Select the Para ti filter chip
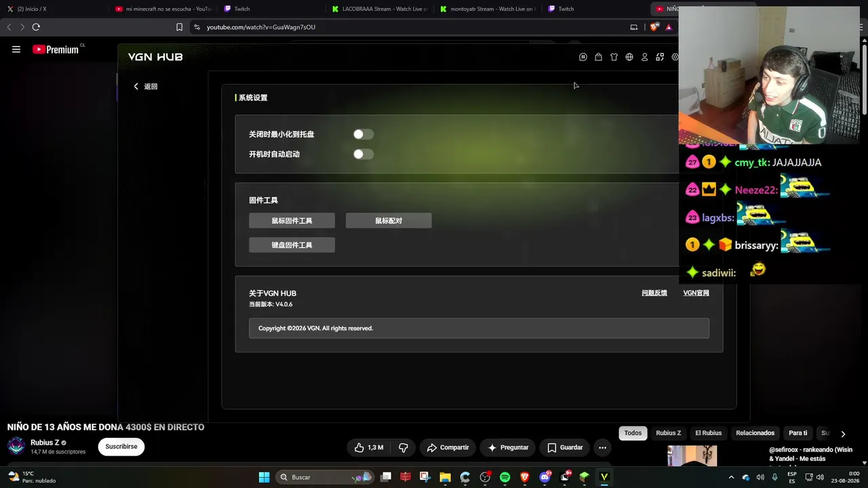The image size is (868, 488). click(798, 433)
